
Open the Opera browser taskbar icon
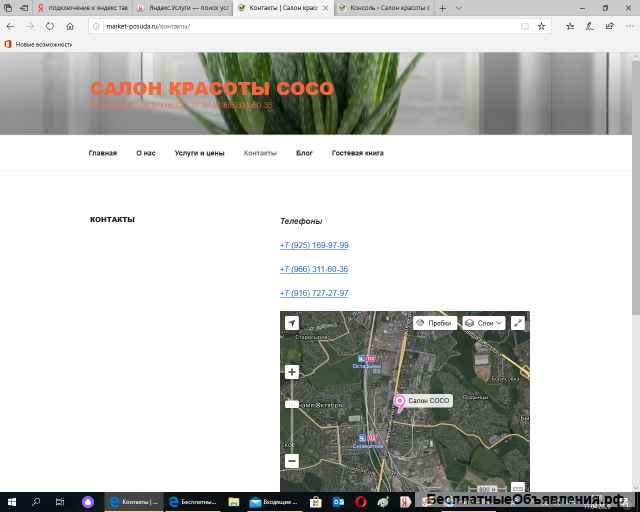click(x=361, y=502)
